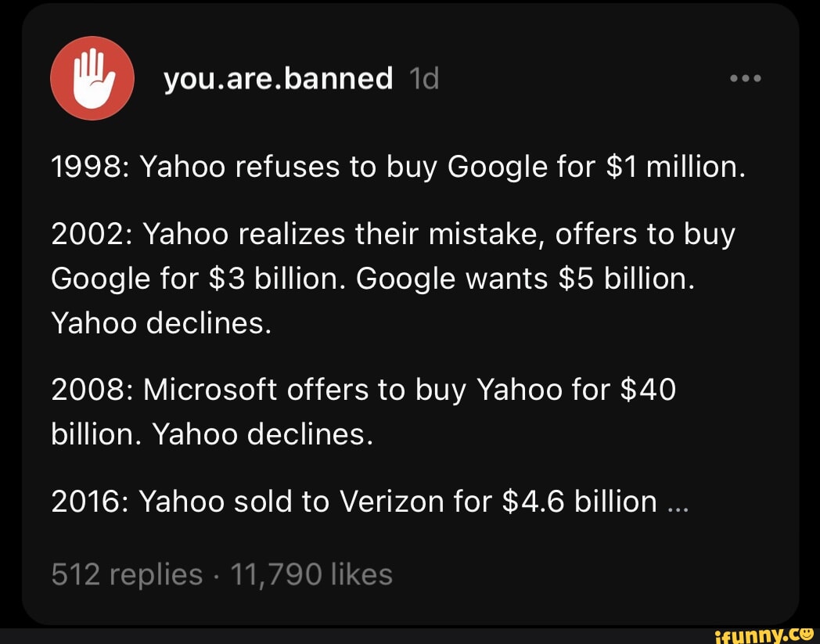Click the "Yahoo declines." line under 2002
The width and height of the screenshot is (820, 644).
[x=160, y=322]
